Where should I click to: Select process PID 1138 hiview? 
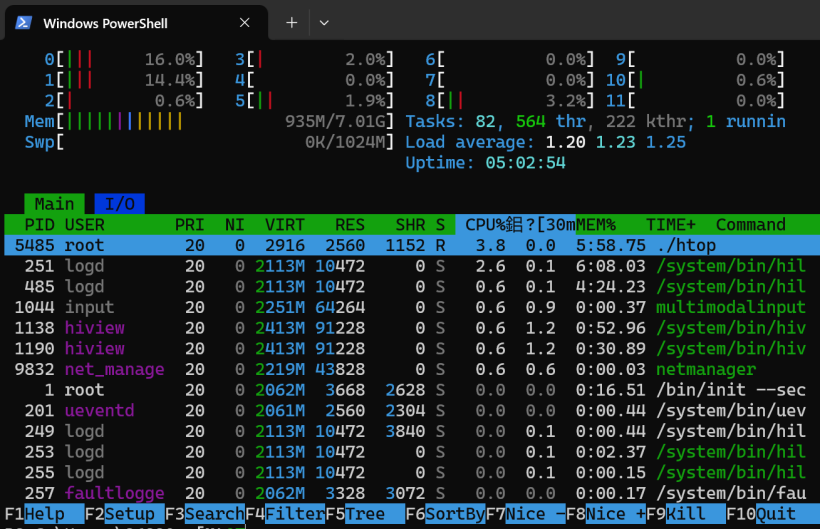[412, 328]
